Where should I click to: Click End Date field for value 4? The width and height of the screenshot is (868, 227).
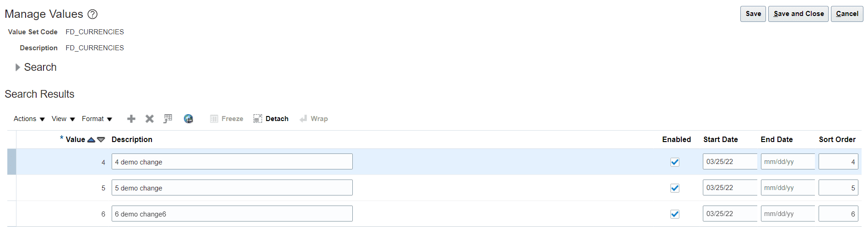coord(788,162)
